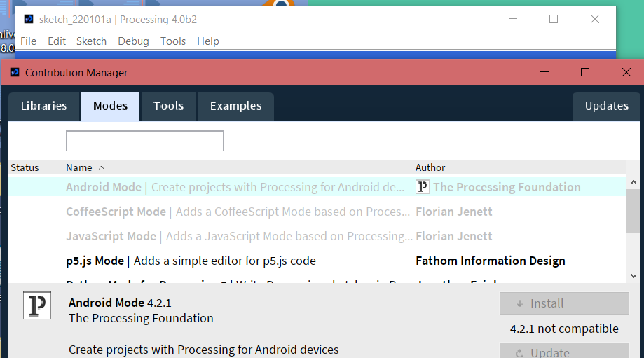Open the Updates tab

click(607, 106)
